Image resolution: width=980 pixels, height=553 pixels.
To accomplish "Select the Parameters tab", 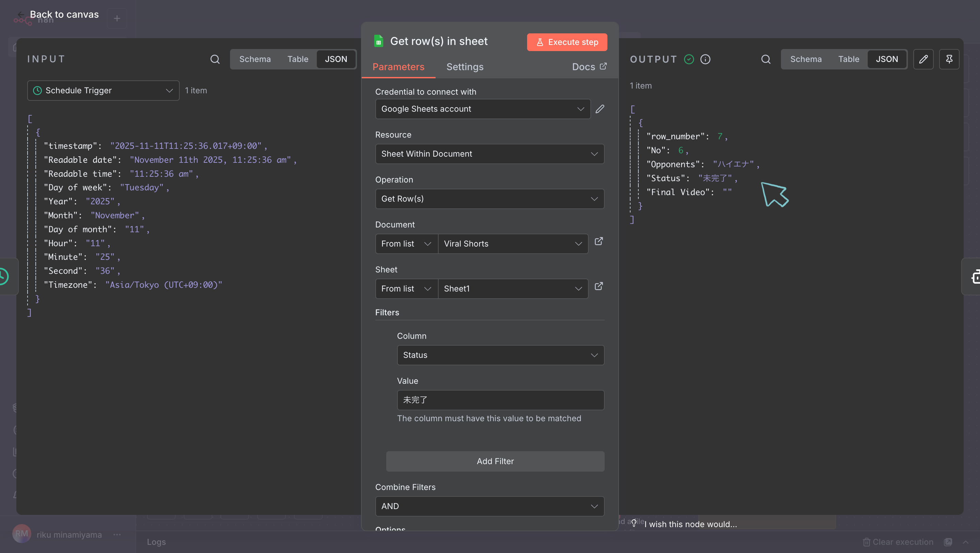I will (x=398, y=67).
